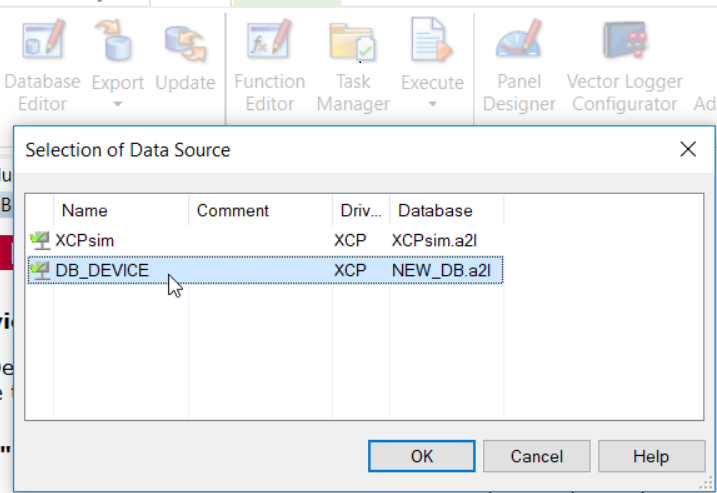This screenshot has height=493, width=717.
Task: Select the DB_DEVICE data source name
Action: click(102, 271)
